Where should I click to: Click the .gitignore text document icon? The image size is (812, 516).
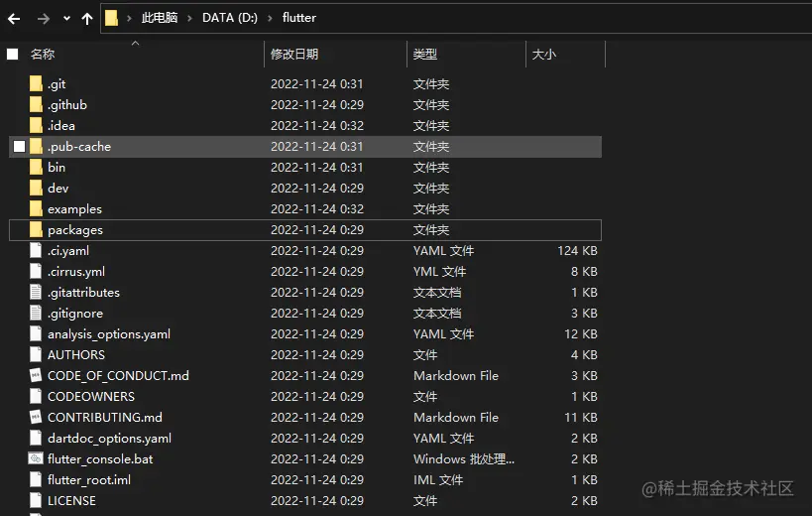coord(36,313)
